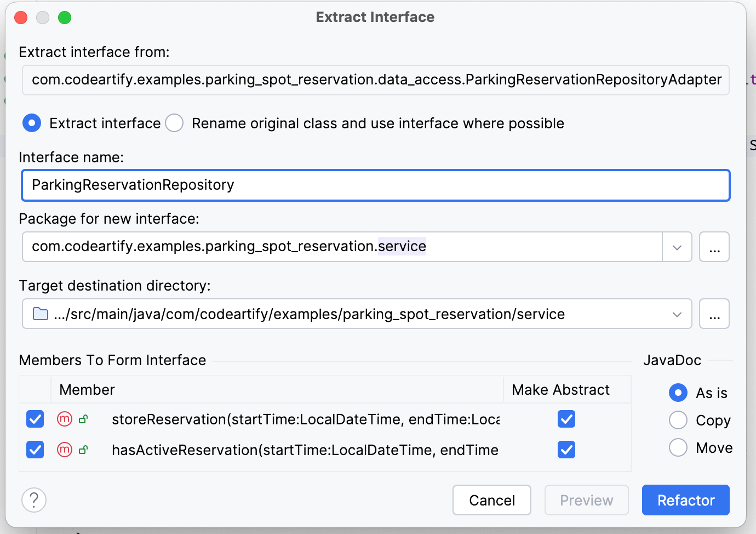Select the Rename original class radio option

point(174,123)
